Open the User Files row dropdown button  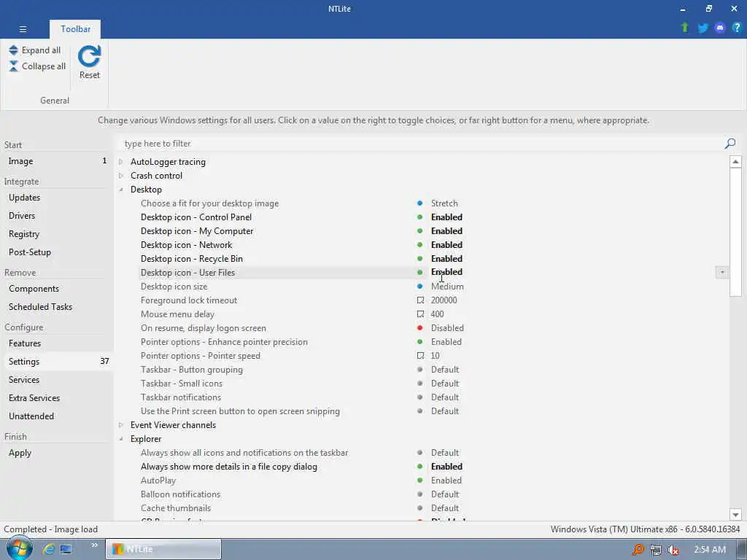[x=721, y=273]
